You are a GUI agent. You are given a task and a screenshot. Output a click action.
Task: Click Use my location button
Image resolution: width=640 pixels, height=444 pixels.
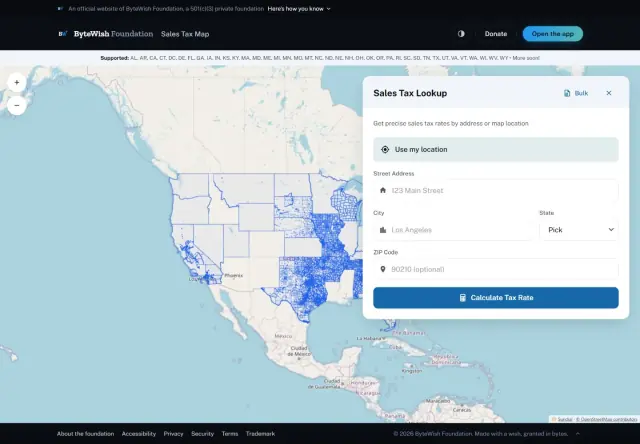(x=496, y=149)
